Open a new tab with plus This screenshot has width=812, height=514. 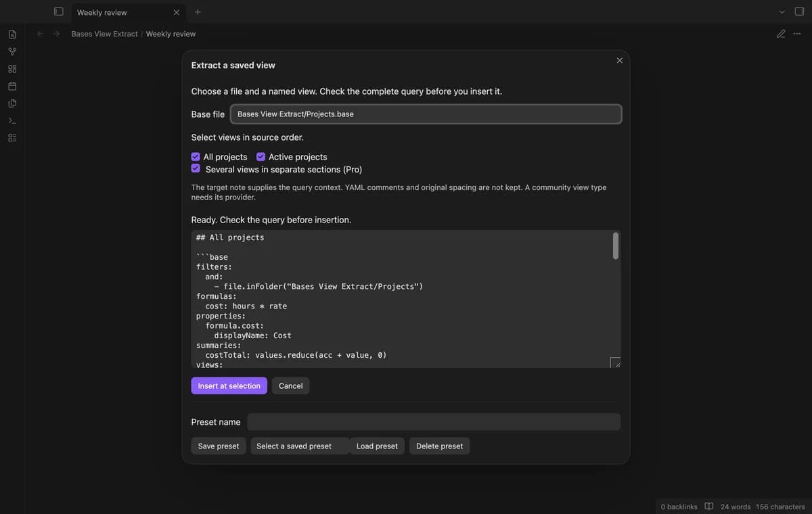click(x=198, y=12)
